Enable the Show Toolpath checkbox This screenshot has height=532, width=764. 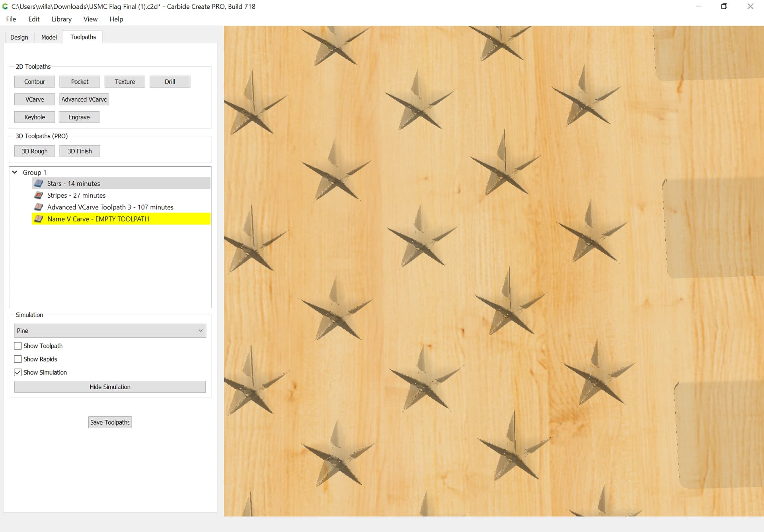coord(18,346)
